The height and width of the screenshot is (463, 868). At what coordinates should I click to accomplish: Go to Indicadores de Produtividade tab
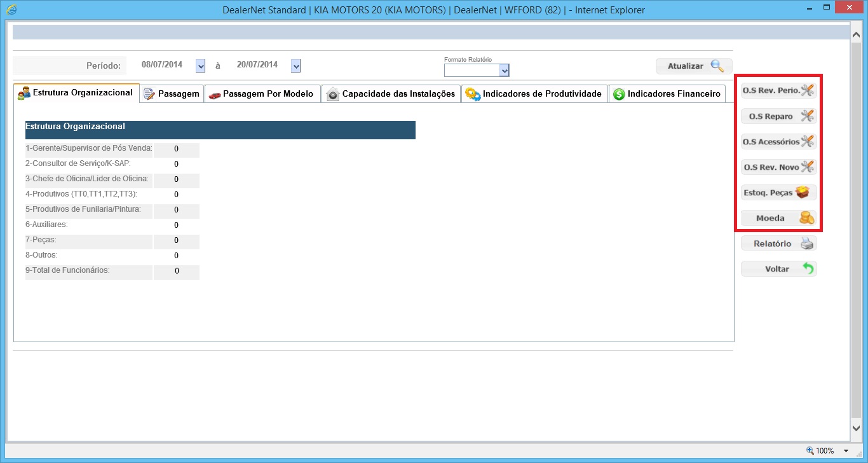[534, 93]
